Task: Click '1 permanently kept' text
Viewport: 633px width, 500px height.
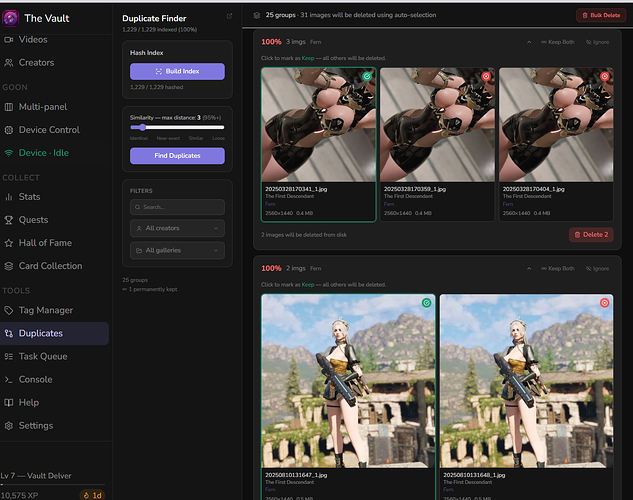Action: (x=153, y=289)
